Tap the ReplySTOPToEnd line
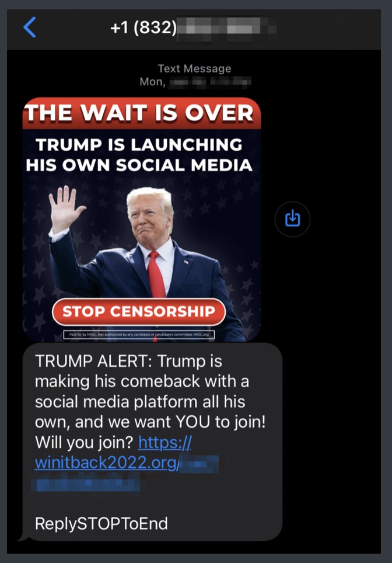 point(101,523)
